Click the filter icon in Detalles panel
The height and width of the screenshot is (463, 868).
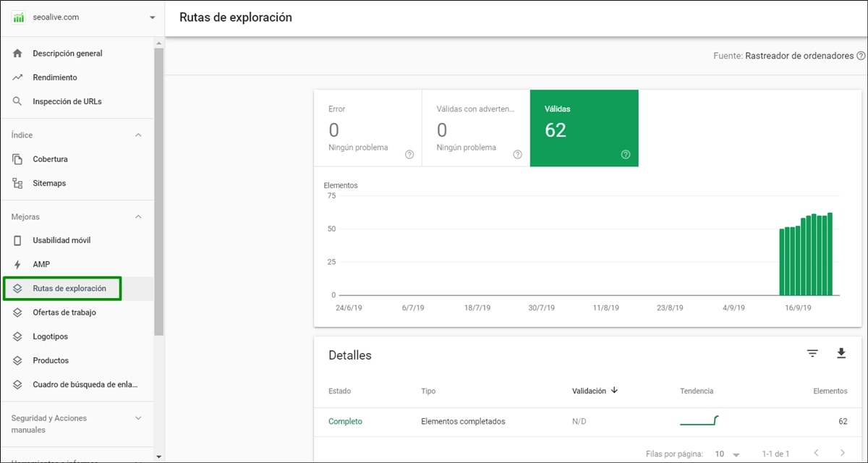click(812, 353)
